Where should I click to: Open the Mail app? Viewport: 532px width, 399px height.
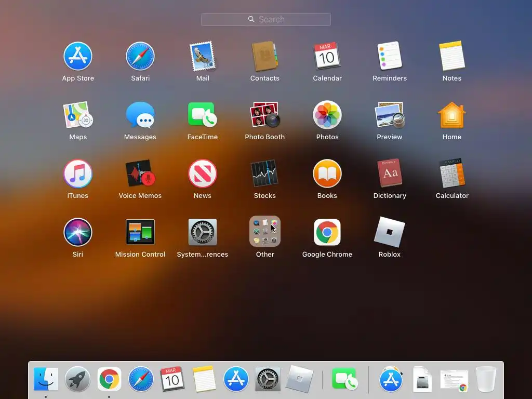[x=203, y=56]
